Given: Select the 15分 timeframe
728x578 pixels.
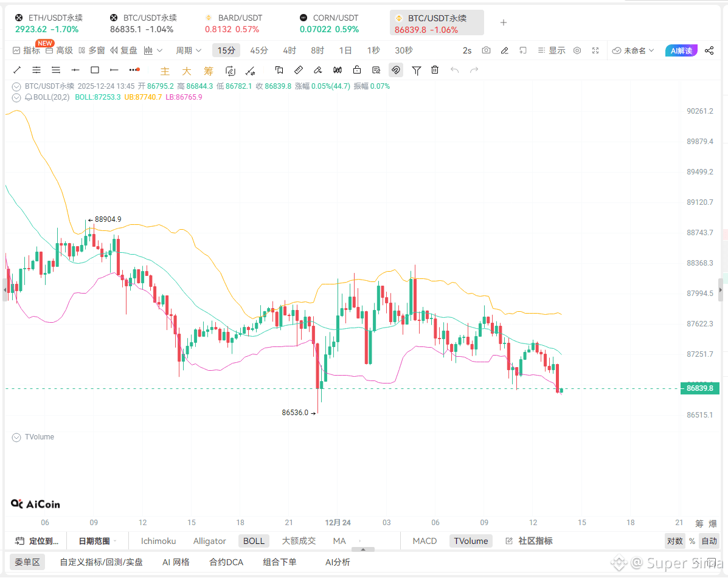Looking at the screenshot, I should tap(226, 50).
